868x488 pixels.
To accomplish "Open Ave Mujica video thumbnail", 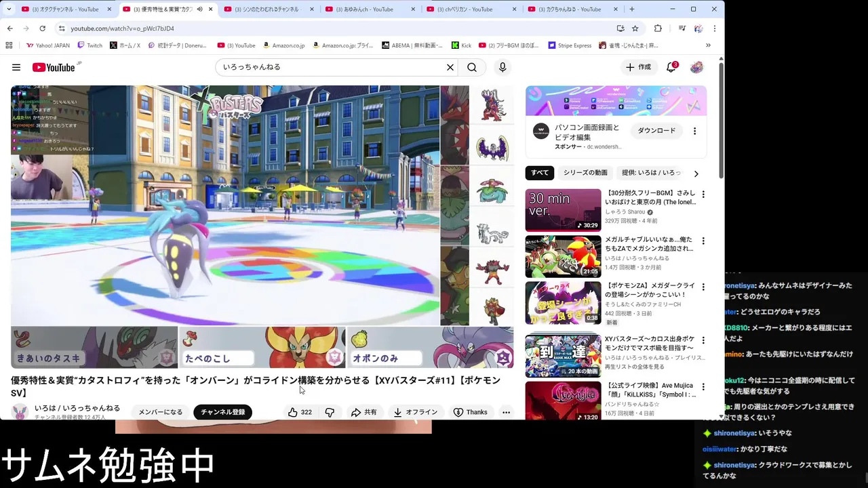I will tap(563, 402).
